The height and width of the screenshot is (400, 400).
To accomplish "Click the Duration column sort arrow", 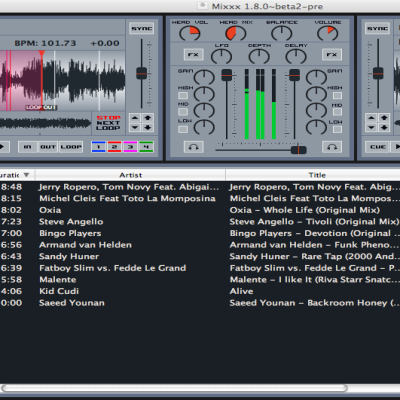I will (x=26, y=175).
